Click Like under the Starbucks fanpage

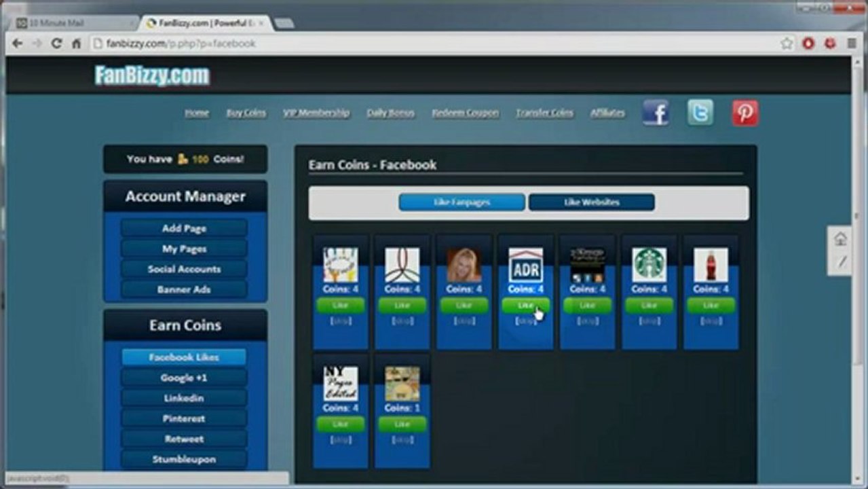click(649, 306)
